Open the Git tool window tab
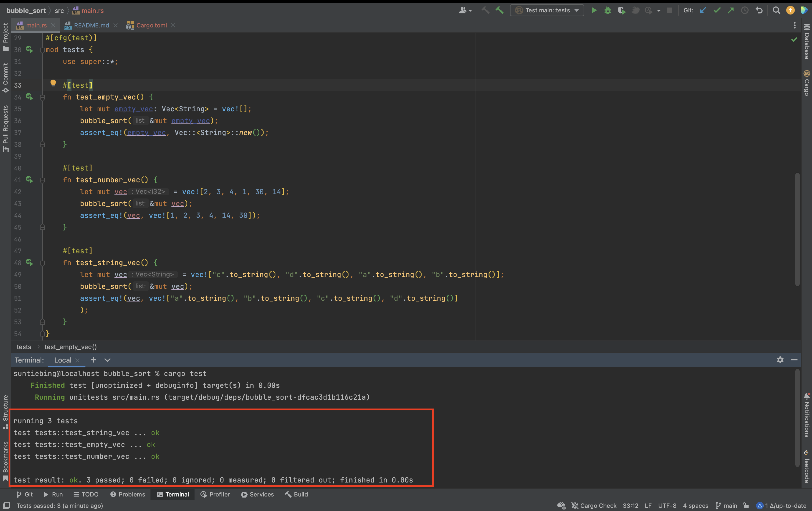Image resolution: width=812 pixels, height=511 pixels. point(24,494)
